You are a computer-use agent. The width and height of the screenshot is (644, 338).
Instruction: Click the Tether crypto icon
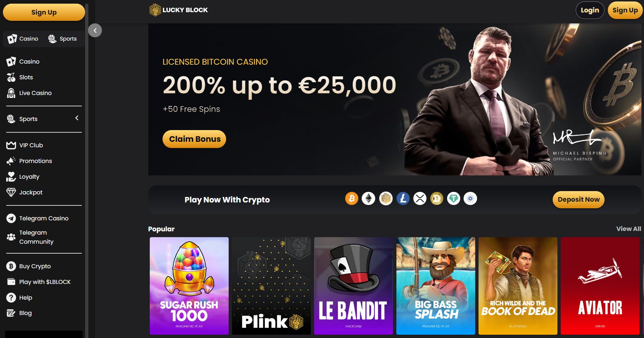[x=454, y=199]
